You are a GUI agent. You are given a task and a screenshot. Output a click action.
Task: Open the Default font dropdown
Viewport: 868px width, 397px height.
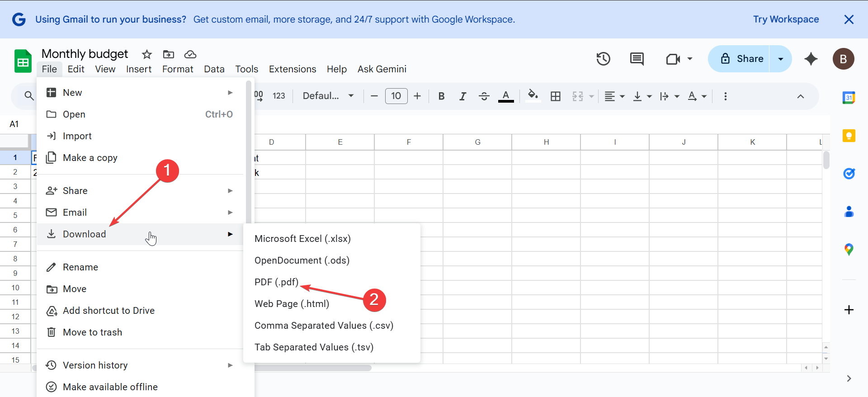pos(328,96)
